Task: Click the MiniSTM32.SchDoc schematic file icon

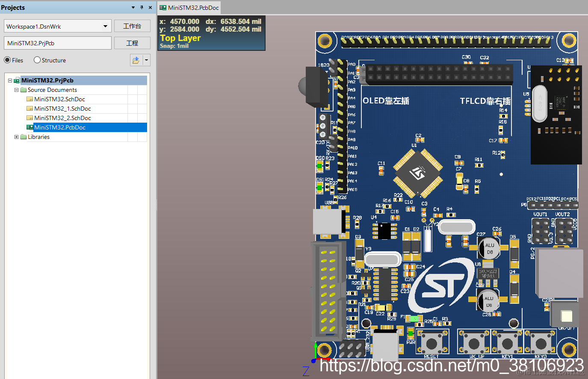Action: point(30,99)
